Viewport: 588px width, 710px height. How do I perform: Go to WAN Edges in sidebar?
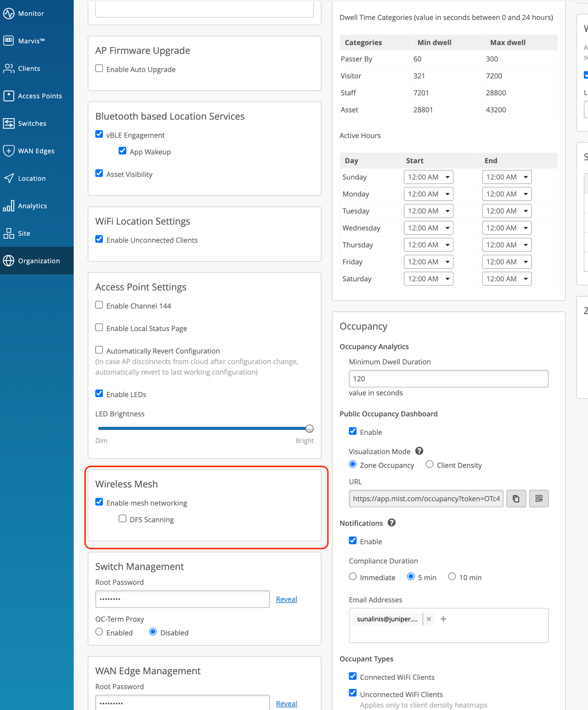pyautogui.click(x=36, y=151)
